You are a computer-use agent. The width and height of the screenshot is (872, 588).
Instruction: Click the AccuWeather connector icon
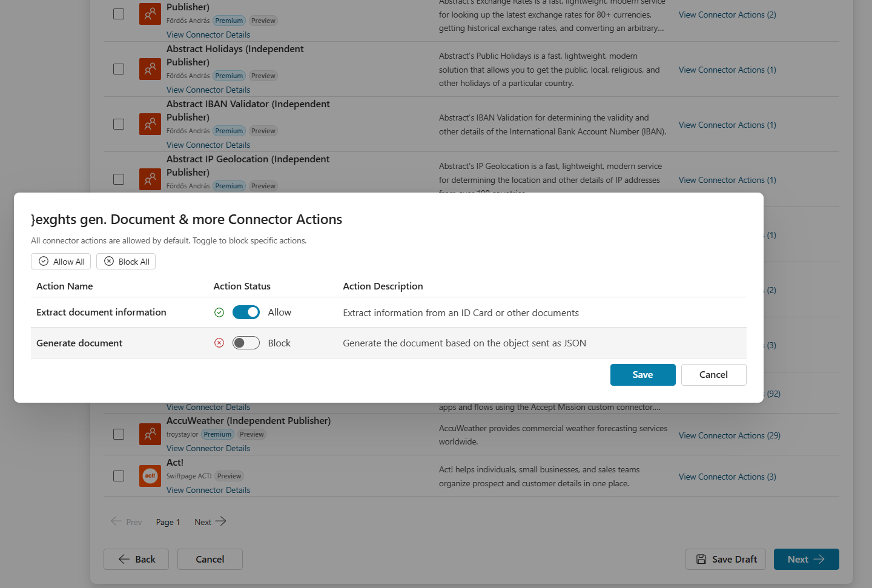click(x=150, y=434)
